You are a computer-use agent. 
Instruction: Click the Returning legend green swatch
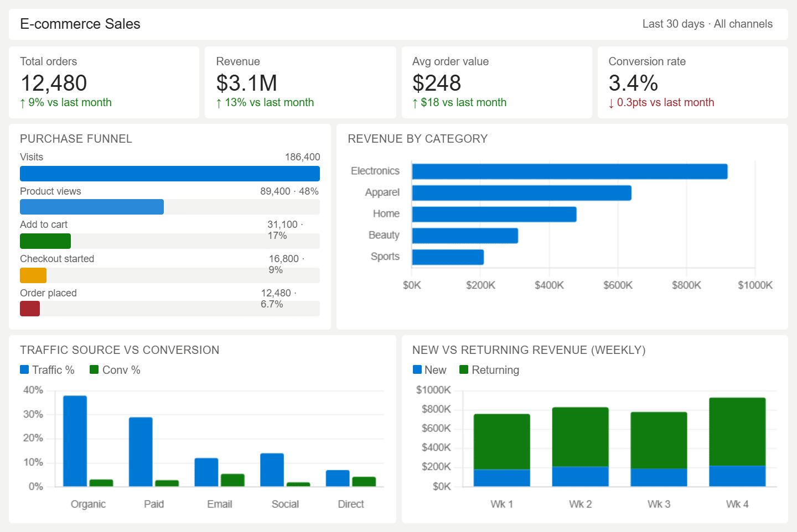pyautogui.click(x=464, y=369)
